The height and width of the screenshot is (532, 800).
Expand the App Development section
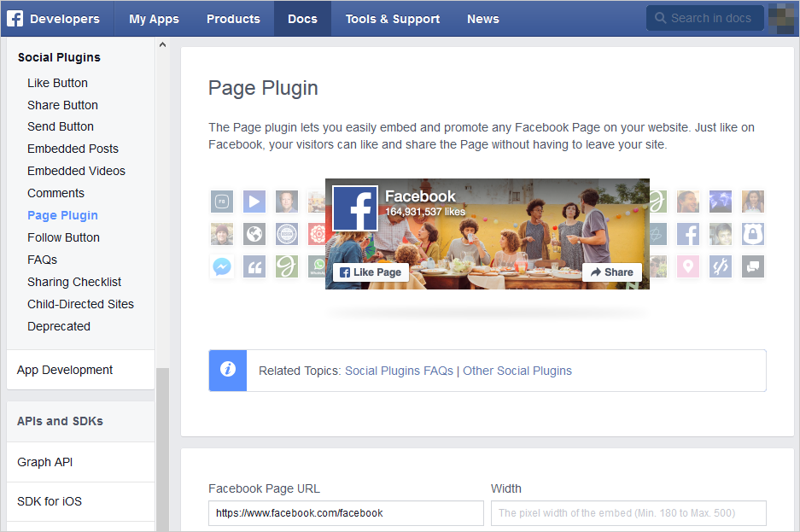tap(80, 370)
